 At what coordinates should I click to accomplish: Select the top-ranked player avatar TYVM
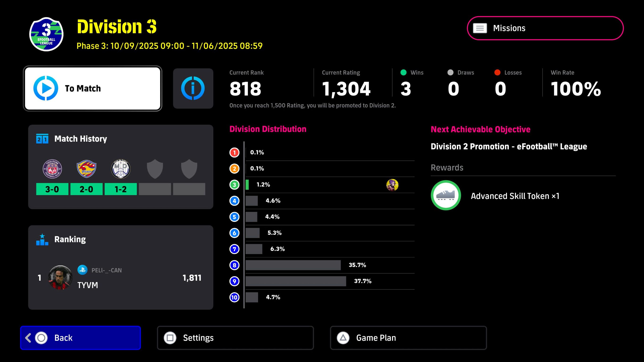click(60, 278)
